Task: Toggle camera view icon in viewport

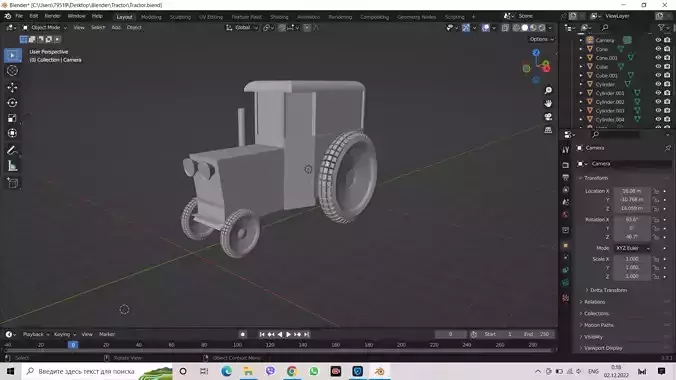Action: click(548, 117)
